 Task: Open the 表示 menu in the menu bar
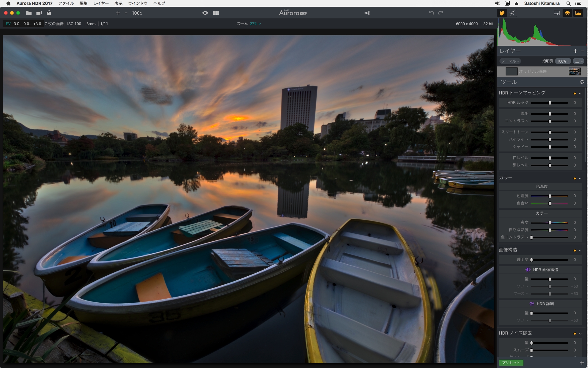click(118, 3)
